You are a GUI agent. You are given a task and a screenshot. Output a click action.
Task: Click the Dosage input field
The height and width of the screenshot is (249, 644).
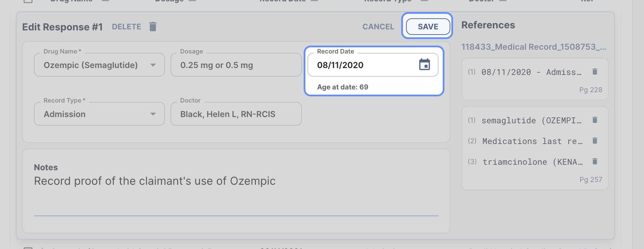[x=236, y=65]
